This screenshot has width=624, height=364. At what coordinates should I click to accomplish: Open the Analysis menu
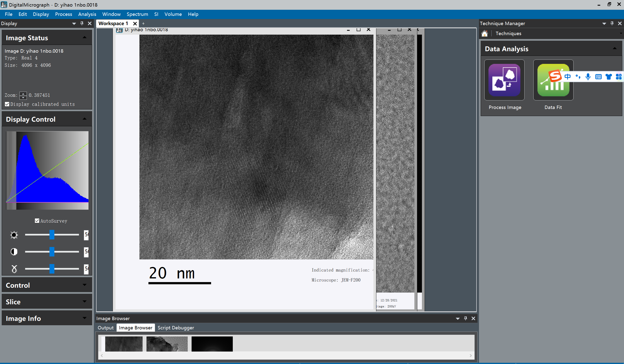(x=87, y=14)
